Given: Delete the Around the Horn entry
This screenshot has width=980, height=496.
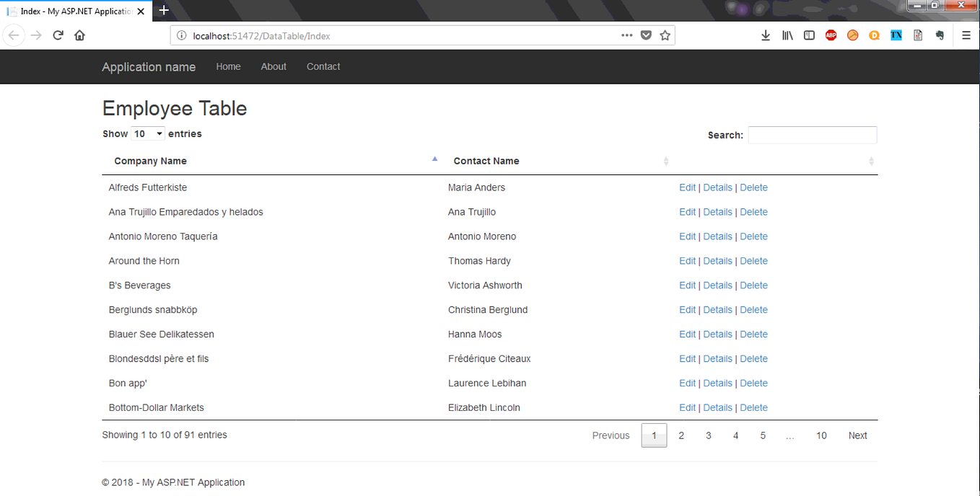Looking at the screenshot, I should [x=753, y=260].
